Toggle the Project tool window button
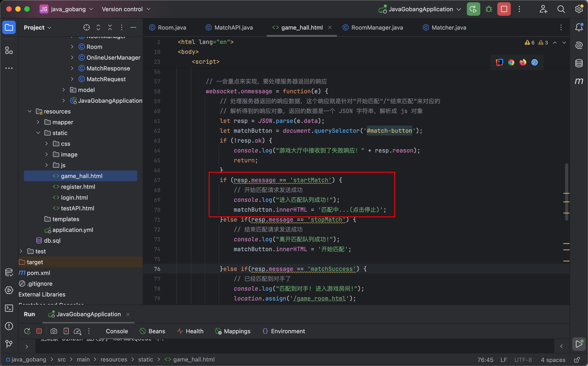Viewport: 588px width, 366px height. 9,27
